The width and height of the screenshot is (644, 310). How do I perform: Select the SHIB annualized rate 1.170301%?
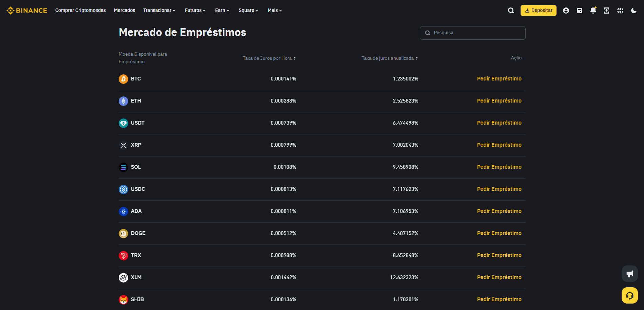tap(406, 299)
